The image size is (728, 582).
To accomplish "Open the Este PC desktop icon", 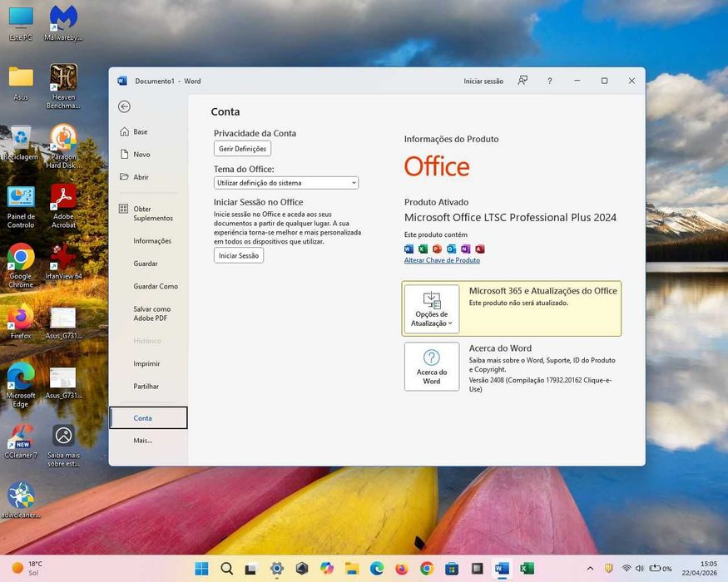I will 21,24.
